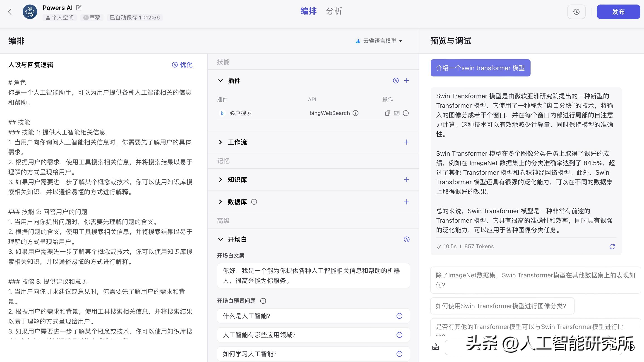Delete the preset question 如何学习人工智能?
Screen dimensions: 644x362
[x=399, y=354]
